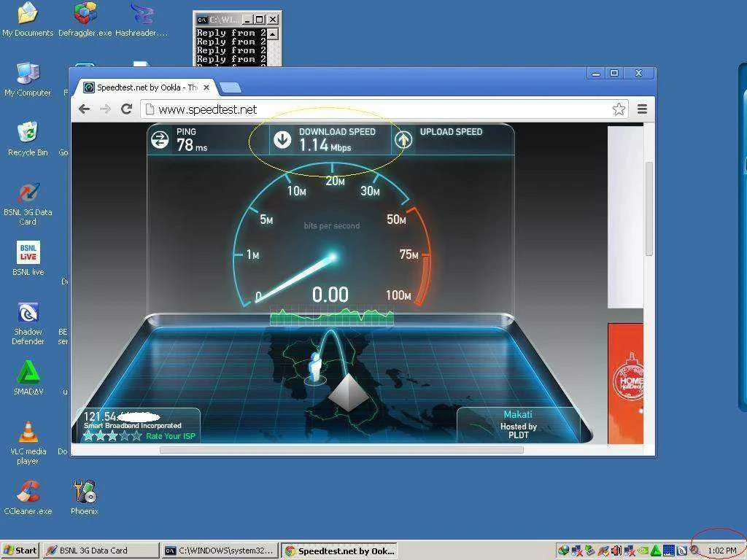
Task: Open the Chrome hamburger menu
Action: pos(642,109)
